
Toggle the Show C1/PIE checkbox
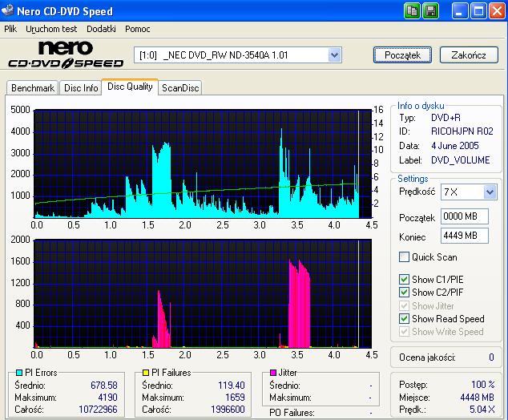point(404,280)
